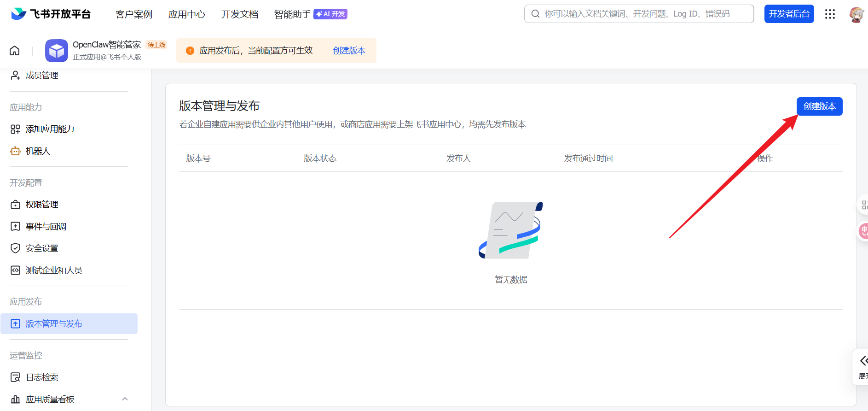Screen dimensions: 868x411
Task: Click the 事件与回调 icon
Action: [15, 226]
